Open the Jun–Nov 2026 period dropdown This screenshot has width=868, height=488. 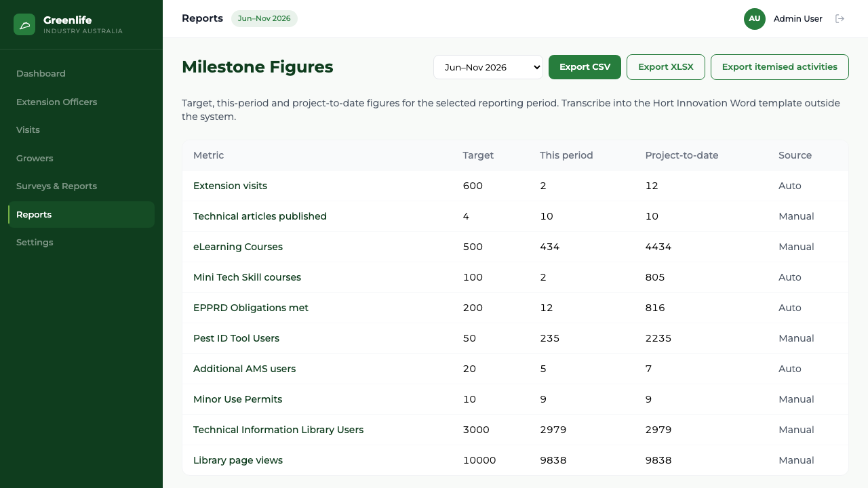[488, 67]
